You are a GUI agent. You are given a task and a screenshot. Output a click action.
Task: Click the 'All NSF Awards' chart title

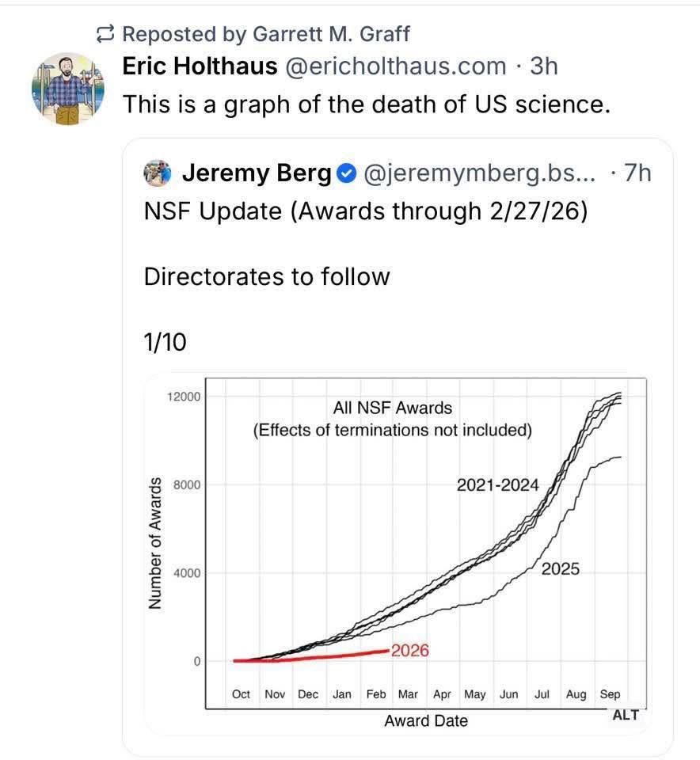pos(394,408)
